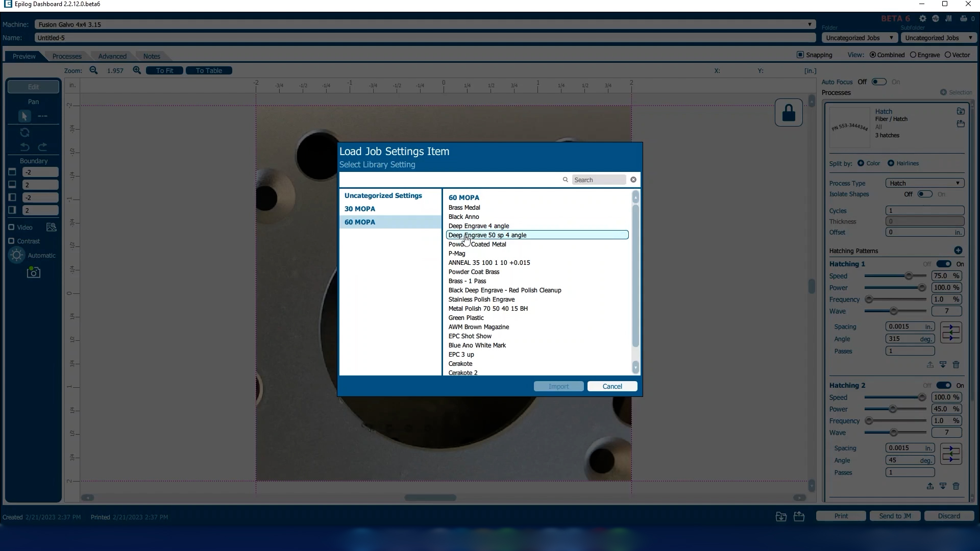
Task: Add a new hatching pattern
Action: click(x=958, y=251)
